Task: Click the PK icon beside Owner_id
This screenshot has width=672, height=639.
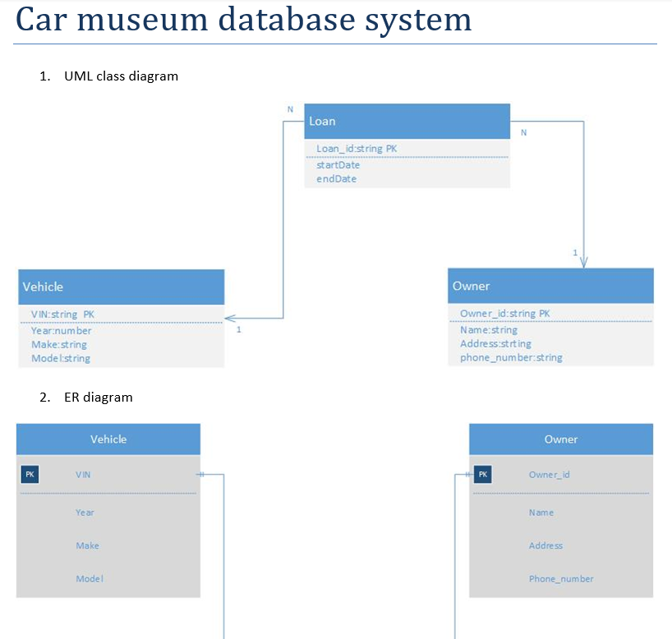Action: [x=483, y=475]
